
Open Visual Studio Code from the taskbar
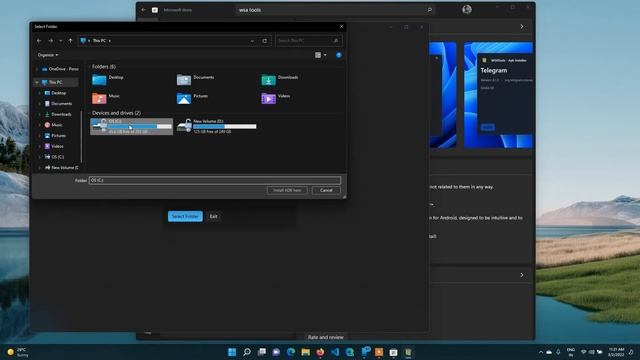335,352
